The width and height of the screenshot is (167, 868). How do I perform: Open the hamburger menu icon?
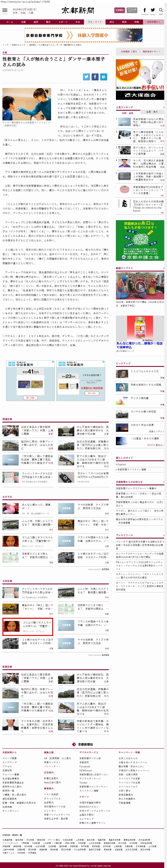point(5,11)
